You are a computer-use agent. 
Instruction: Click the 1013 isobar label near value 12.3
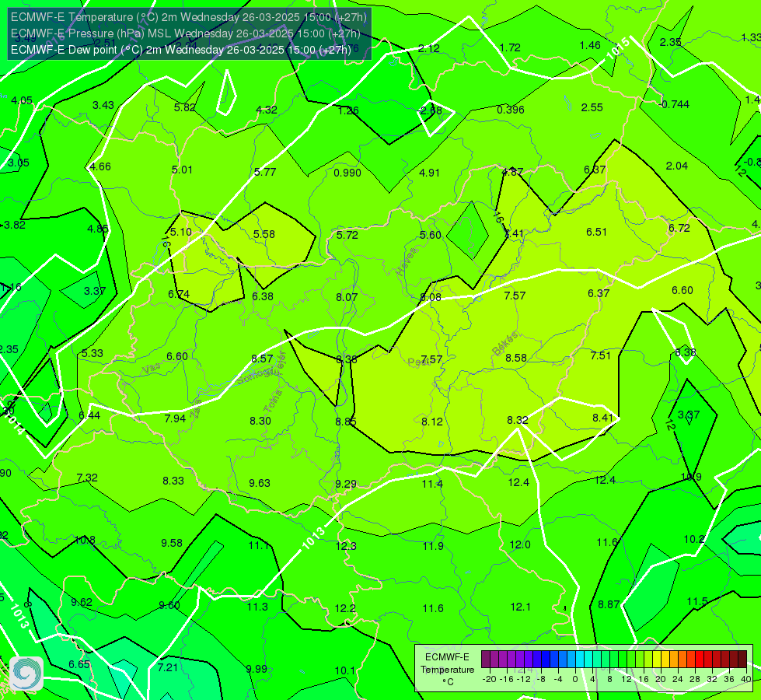313,538
